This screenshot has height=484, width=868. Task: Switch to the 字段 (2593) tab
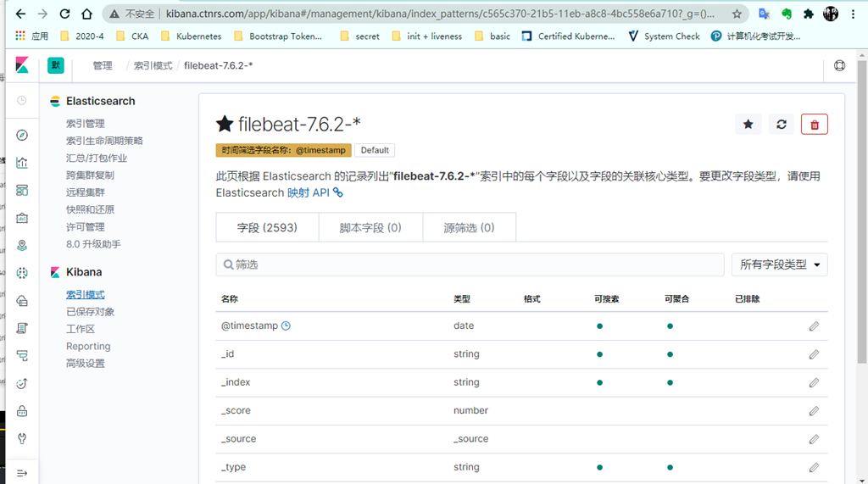click(267, 228)
